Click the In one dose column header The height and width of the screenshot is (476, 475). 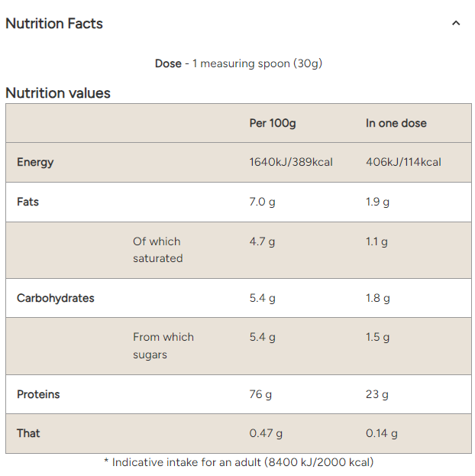click(396, 123)
